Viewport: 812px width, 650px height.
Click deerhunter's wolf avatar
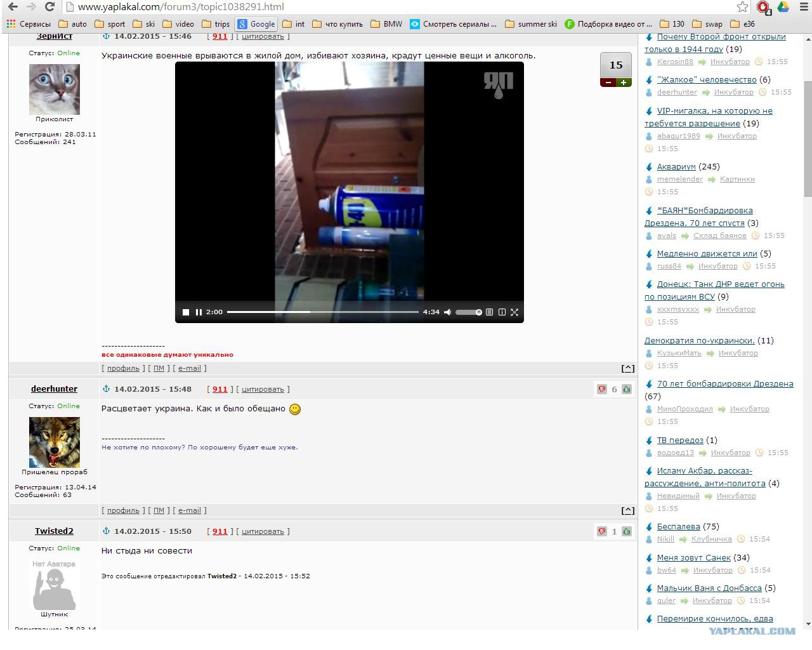[55, 442]
